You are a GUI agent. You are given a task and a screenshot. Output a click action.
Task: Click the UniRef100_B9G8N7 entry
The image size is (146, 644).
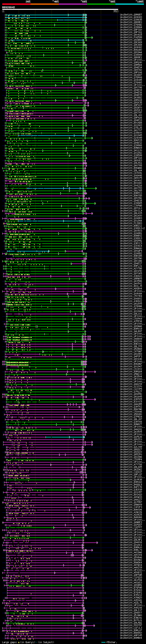(131, 364)
